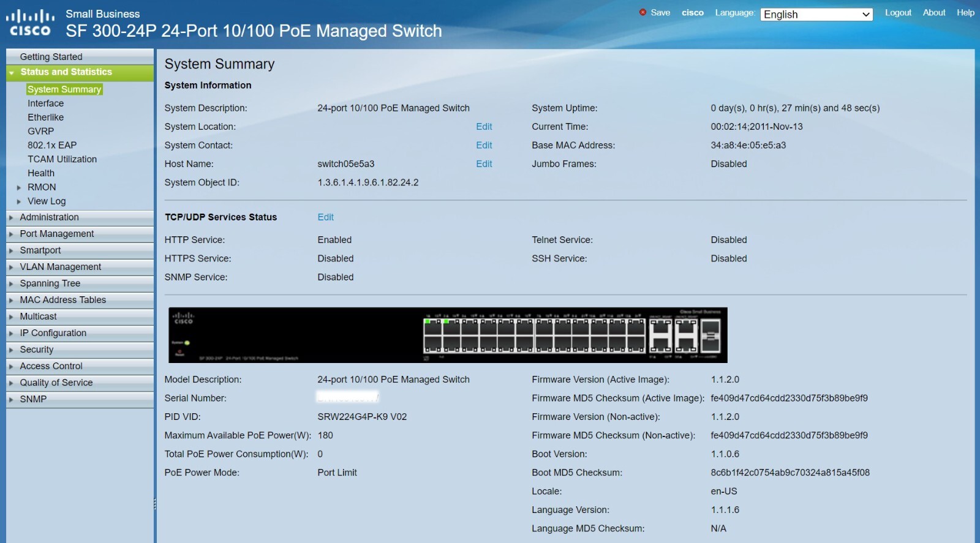This screenshot has height=543, width=980.
Task: Click the cisco username text in header
Action: (x=693, y=12)
